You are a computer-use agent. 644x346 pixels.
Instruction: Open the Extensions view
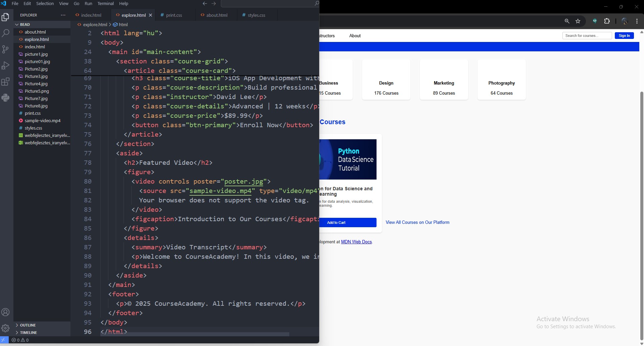[x=5, y=82]
